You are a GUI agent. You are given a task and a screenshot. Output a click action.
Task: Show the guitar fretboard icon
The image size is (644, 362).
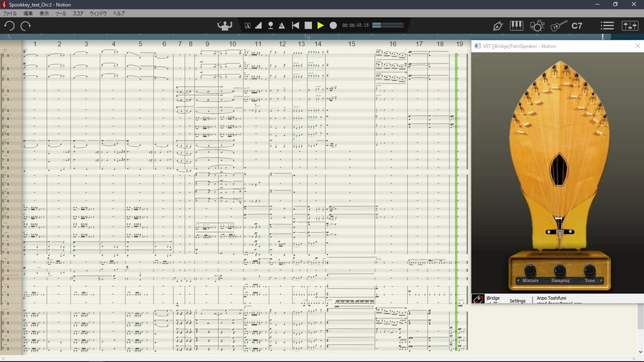pyautogui.click(x=559, y=25)
